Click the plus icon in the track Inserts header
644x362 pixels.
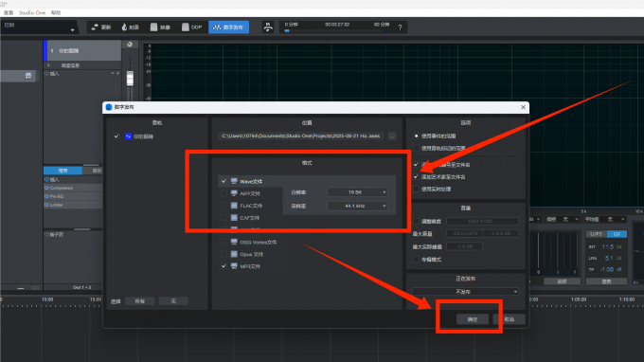point(117,74)
